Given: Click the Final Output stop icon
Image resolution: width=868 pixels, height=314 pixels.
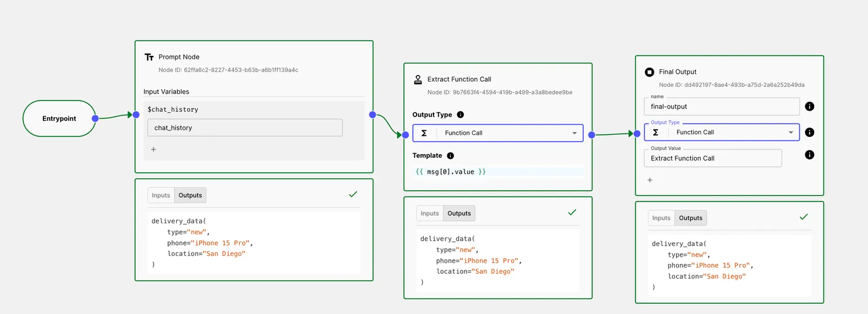Looking at the screenshot, I should coord(649,72).
